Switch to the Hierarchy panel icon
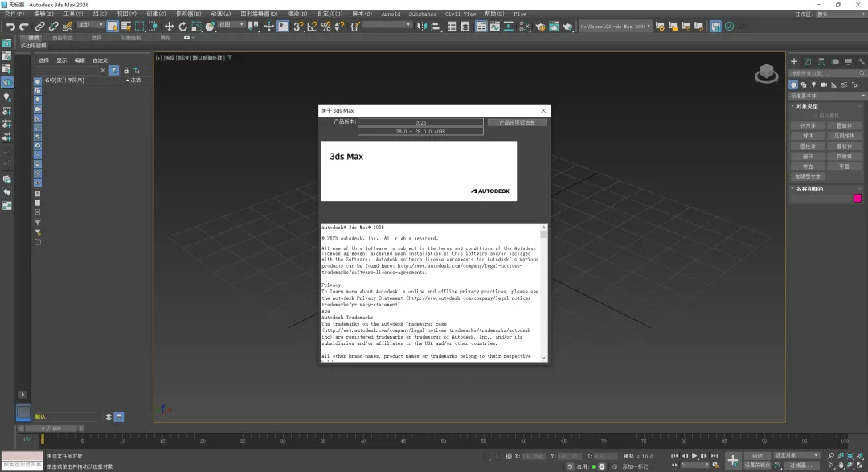Viewport: 868px width, 472px height. pos(821,61)
